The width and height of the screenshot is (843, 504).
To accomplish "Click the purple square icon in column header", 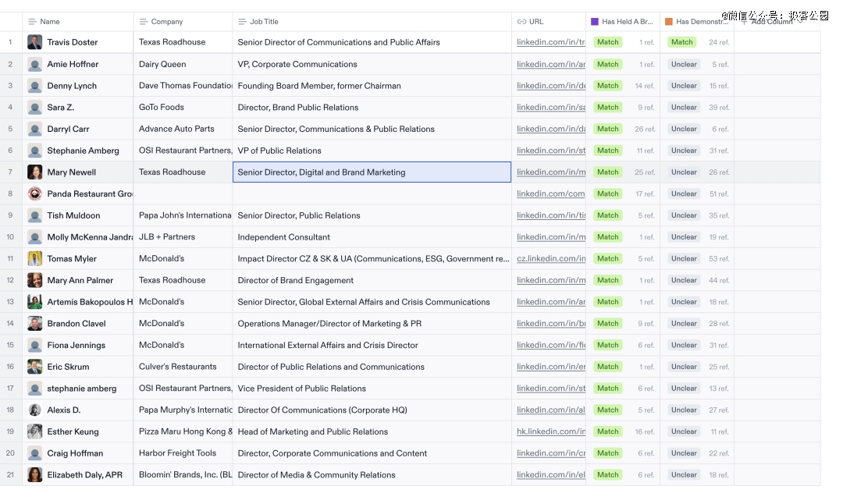I will click(x=595, y=22).
